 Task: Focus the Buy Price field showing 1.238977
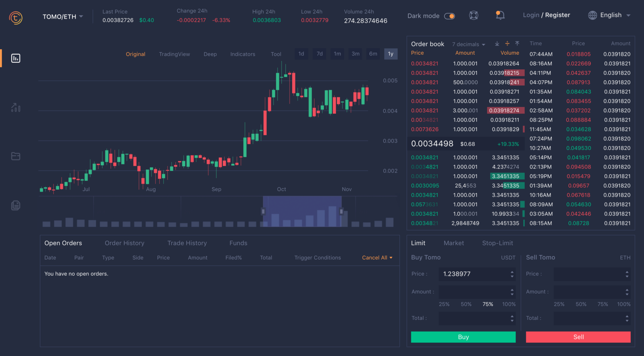click(x=477, y=274)
